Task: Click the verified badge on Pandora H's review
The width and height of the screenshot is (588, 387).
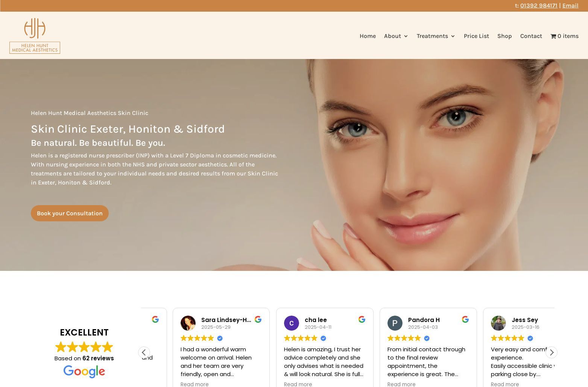Action: tap(427, 339)
